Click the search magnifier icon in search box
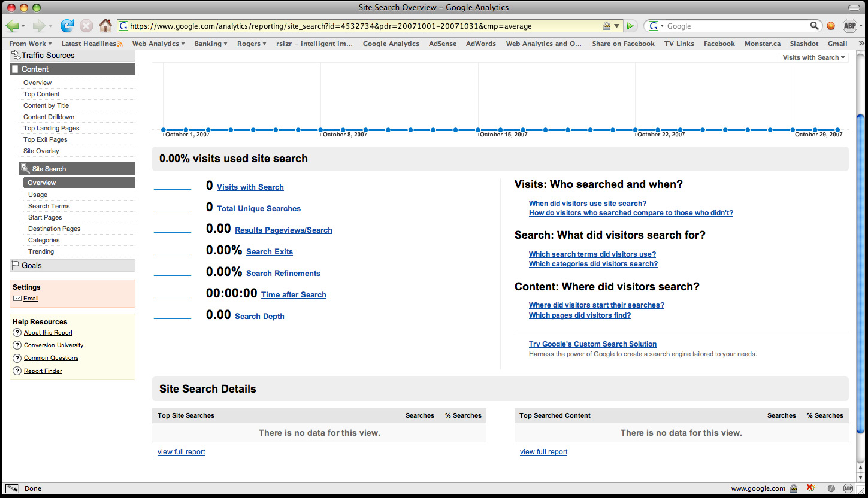 point(814,26)
